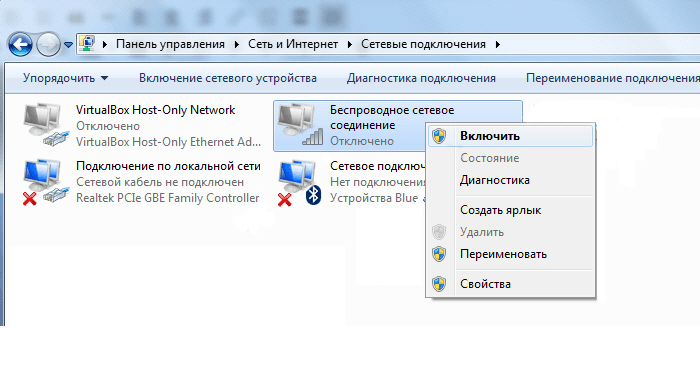Click the Сетевое подключ... Bluetooth connection name
Image resolution: width=700 pixels, height=382 pixels.
pos(378,166)
